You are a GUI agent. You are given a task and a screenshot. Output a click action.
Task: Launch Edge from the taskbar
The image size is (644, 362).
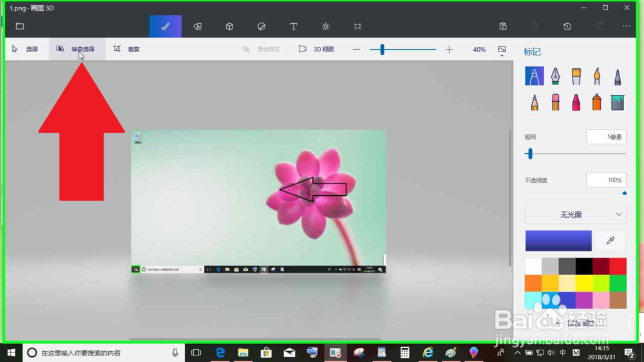(x=220, y=352)
